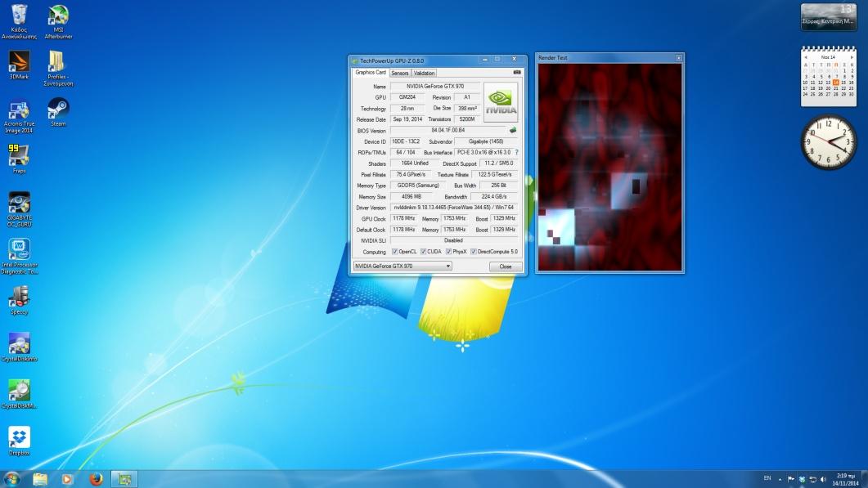Select the 3DMark desktop icon
The width and height of the screenshot is (868, 488).
pyautogui.click(x=19, y=65)
